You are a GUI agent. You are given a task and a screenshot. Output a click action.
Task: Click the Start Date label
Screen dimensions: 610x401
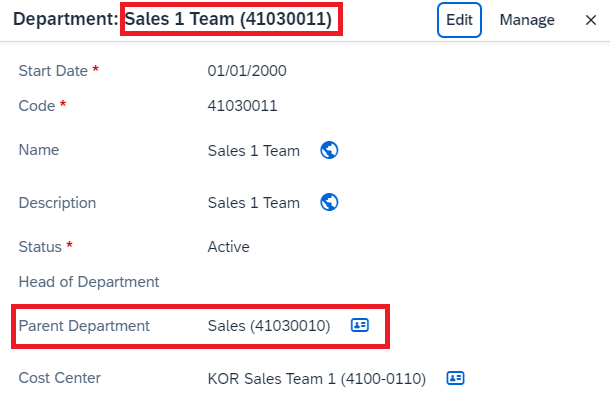click(x=53, y=71)
